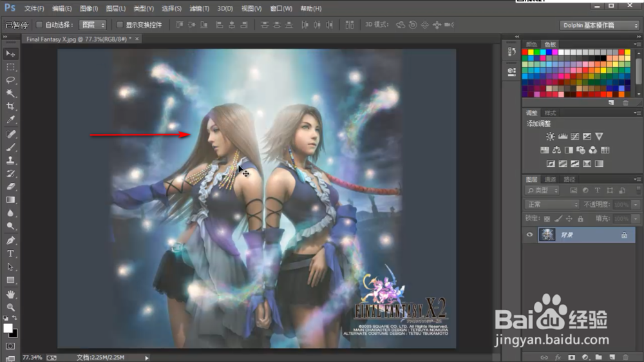Select the Horizontal Type tool

click(11, 254)
